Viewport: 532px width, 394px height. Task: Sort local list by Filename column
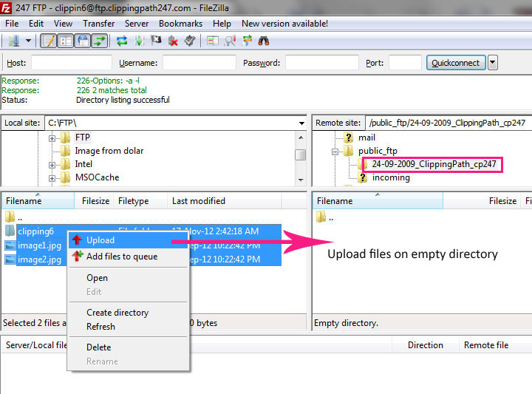pyautogui.click(x=38, y=201)
